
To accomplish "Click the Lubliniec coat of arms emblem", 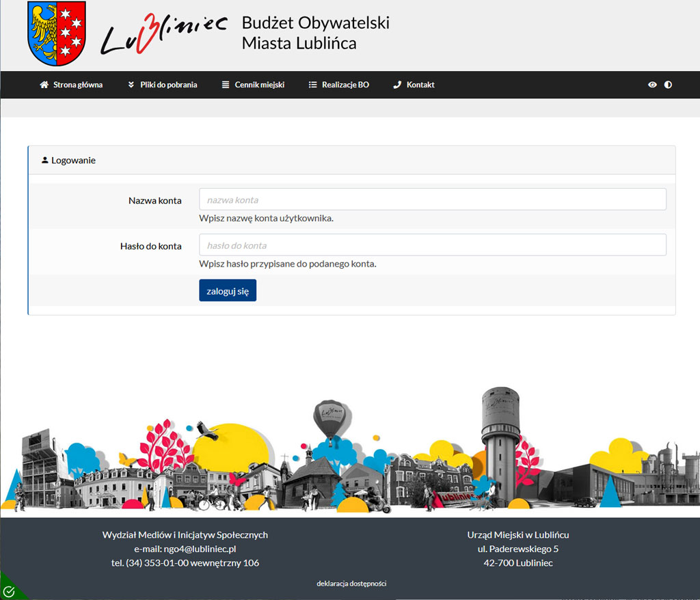I will (57, 33).
